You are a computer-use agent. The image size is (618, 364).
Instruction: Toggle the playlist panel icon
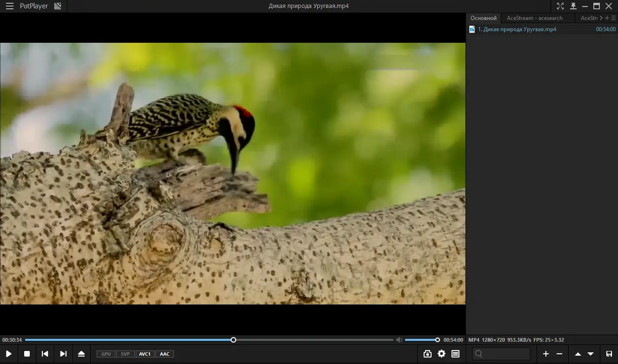(456, 354)
